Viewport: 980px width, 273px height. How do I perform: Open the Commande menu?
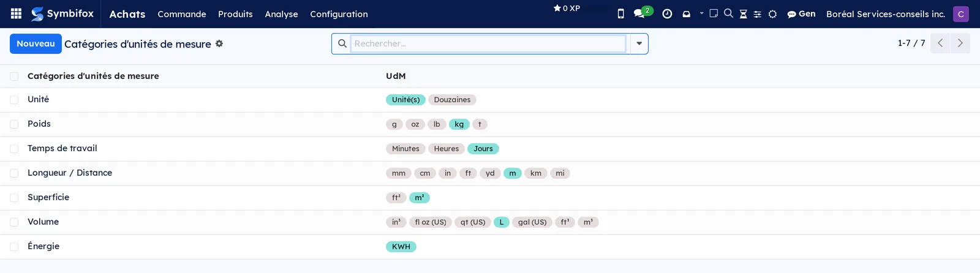(182, 13)
